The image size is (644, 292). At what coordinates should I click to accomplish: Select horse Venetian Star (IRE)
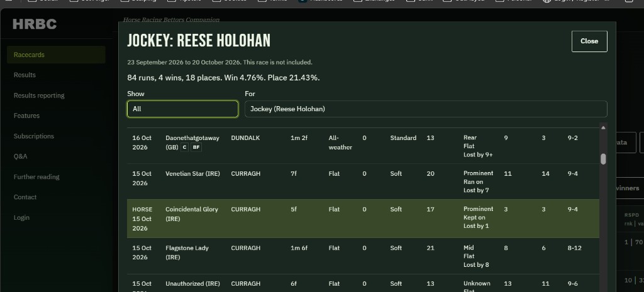pyautogui.click(x=192, y=173)
